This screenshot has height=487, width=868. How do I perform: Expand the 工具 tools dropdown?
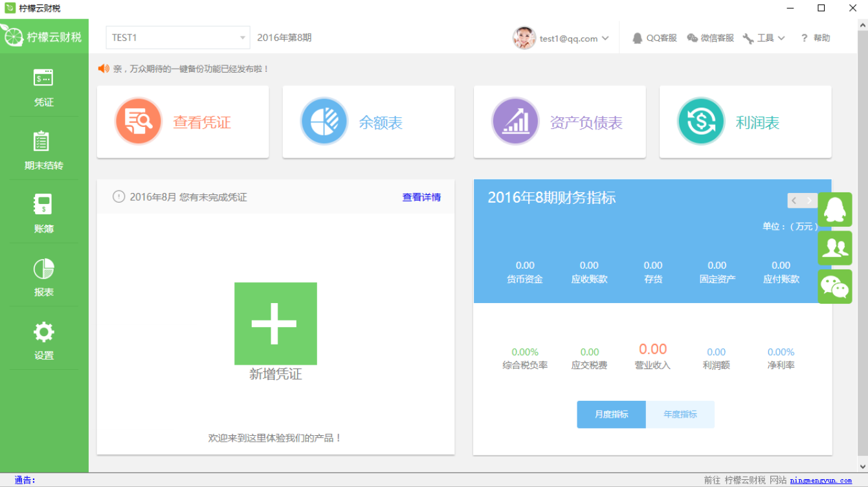pos(764,37)
